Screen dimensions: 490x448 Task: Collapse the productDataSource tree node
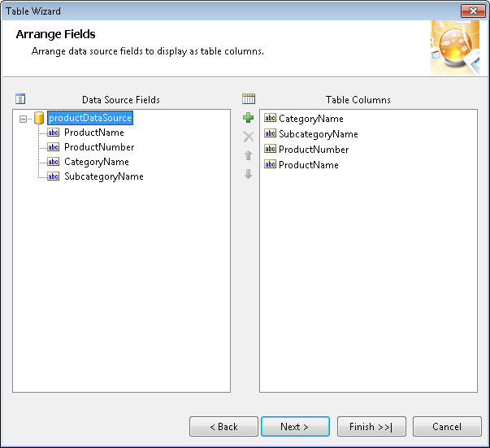(x=23, y=119)
